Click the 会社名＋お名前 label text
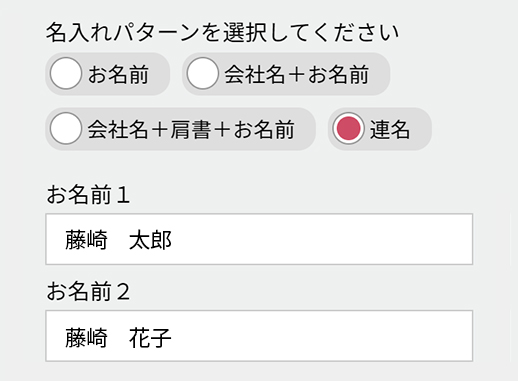Image resolution: width=518 pixels, height=381 pixels. click(297, 74)
